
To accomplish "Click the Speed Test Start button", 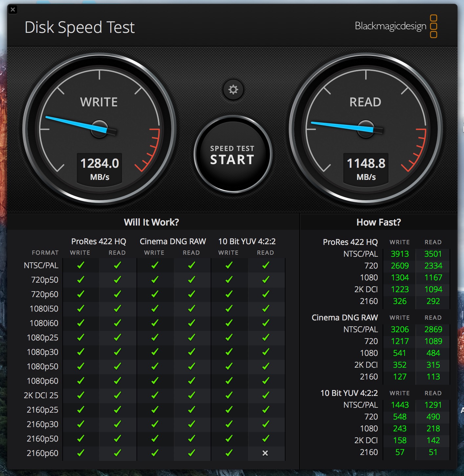I will coord(233,155).
